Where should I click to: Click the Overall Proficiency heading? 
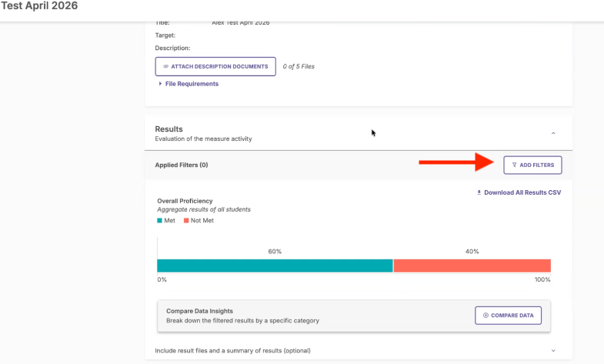point(185,201)
